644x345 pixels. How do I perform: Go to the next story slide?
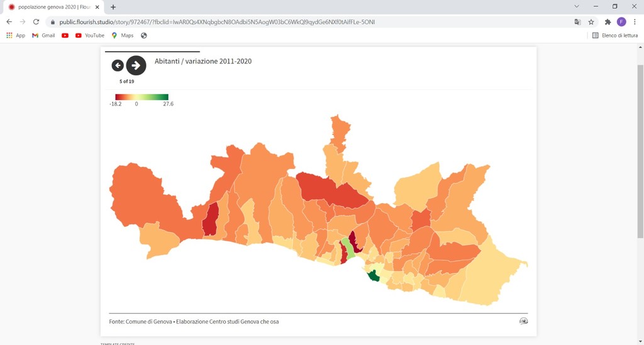[136, 65]
